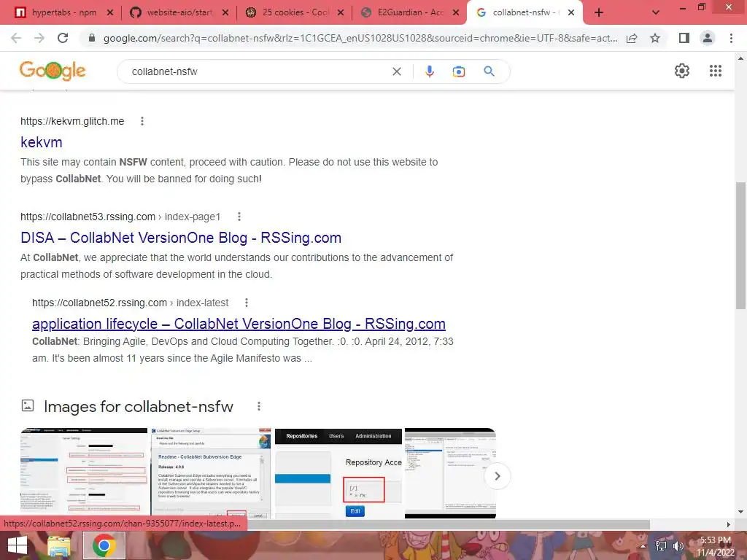Open the kekvm result link
This screenshot has height=560, width=747.
(42, 142)
